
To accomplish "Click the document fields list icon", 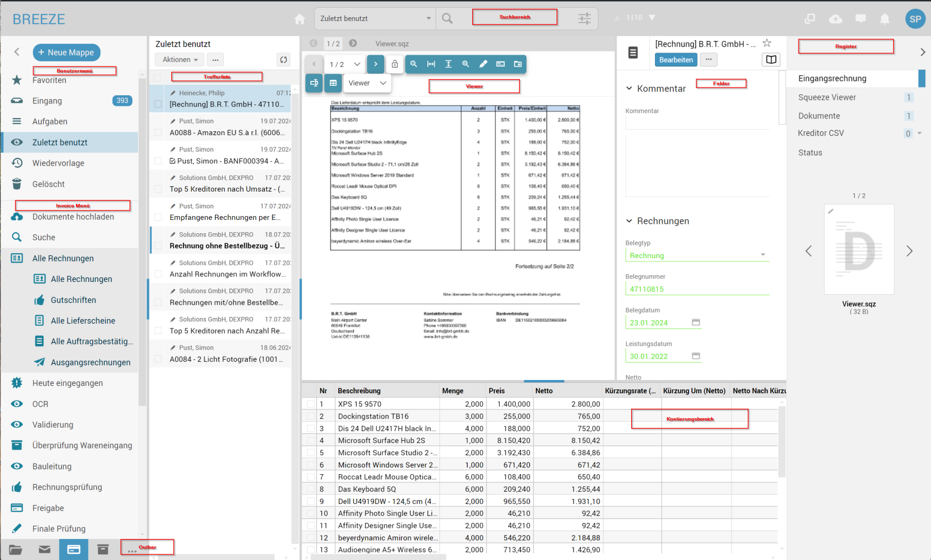I will point(633,53).
